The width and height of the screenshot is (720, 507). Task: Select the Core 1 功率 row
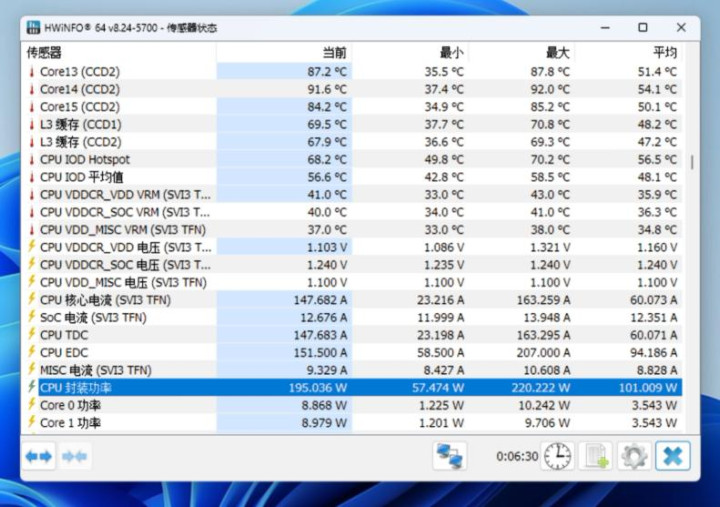click(352, 422)
